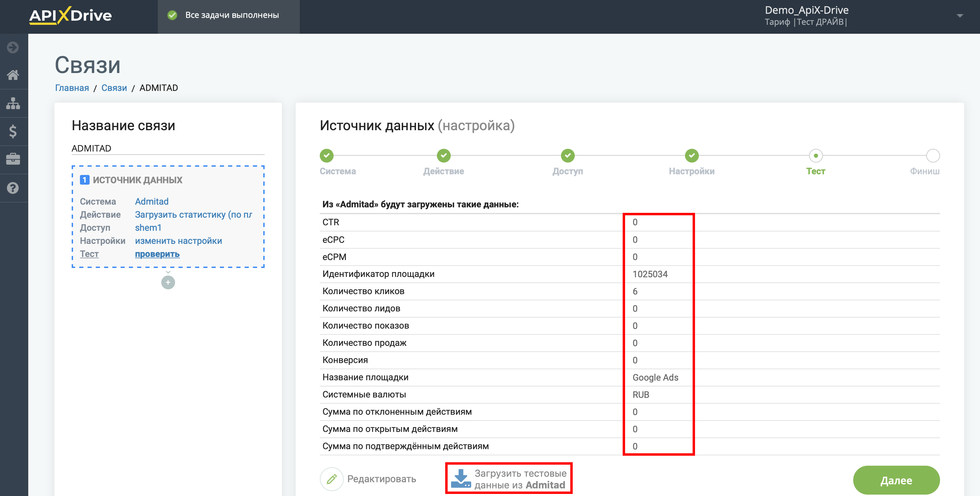Expand the account dropdown arrow
Screen dimensions: 980x496
pyautogui.click(x=959, y=15)
